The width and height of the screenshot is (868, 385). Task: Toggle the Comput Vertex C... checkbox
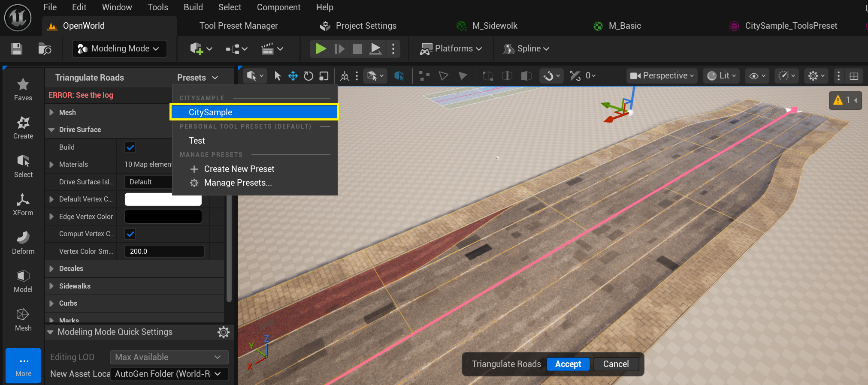click(130, 234)
